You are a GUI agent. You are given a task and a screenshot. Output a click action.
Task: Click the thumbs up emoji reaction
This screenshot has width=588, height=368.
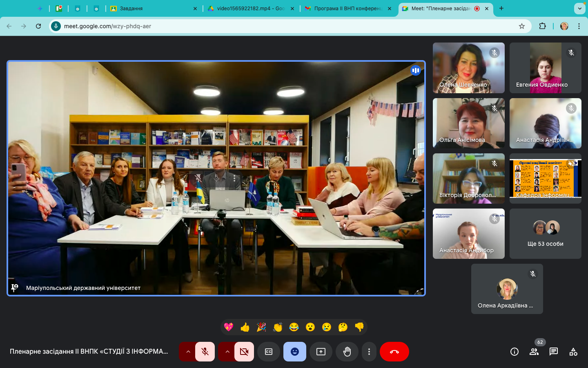pyautogui.click(x=245, y=327)
